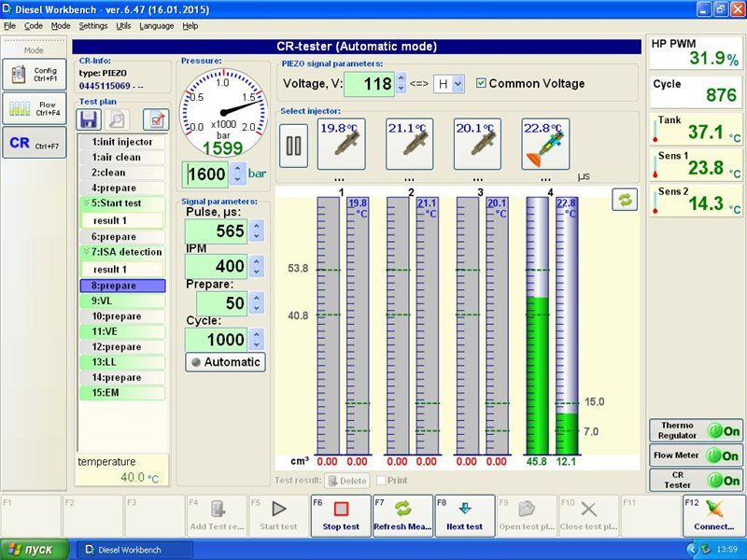Screen dimensions: 747x560
Task: Select test step 15:EM
Action: pos(122,392)
